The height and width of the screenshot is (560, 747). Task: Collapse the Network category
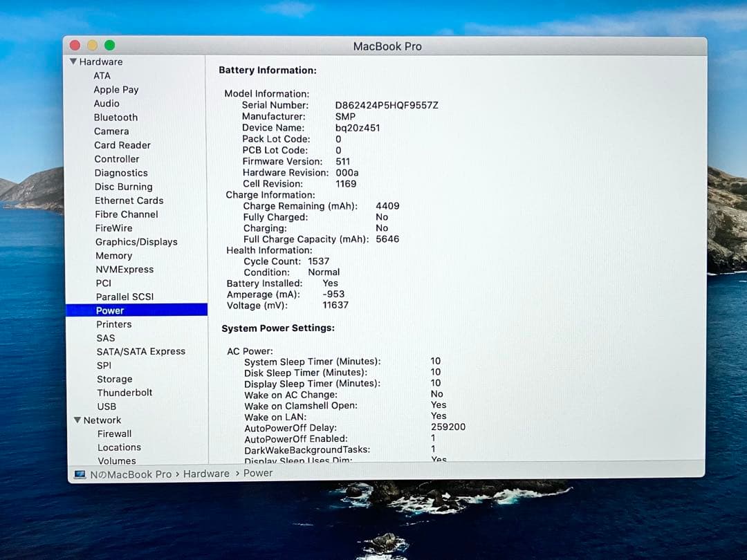(x=77, y=420)
